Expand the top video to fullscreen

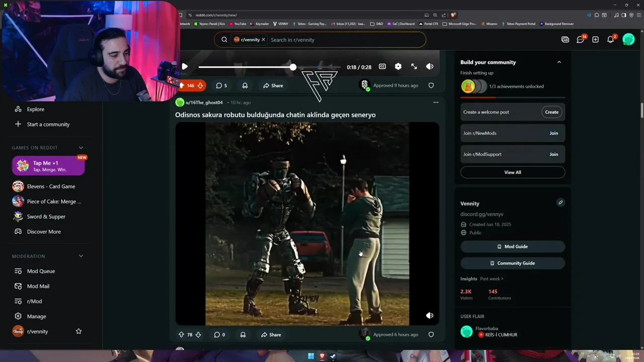pyautogui.click(x=414, y=66)
